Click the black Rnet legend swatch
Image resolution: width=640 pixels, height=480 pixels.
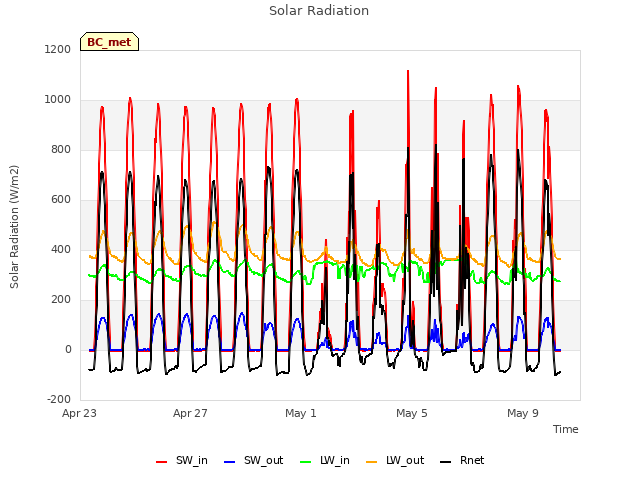click(x=446, y=462)
